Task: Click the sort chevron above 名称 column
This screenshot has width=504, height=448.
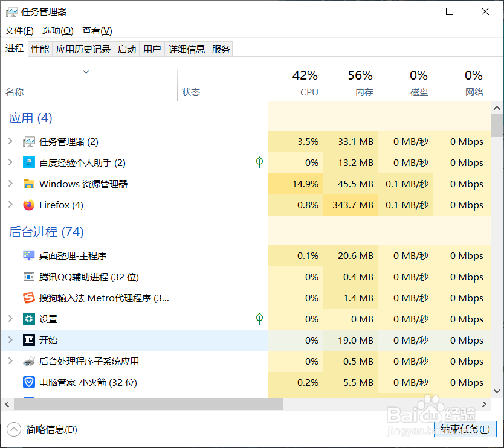Action: point(86,72)
